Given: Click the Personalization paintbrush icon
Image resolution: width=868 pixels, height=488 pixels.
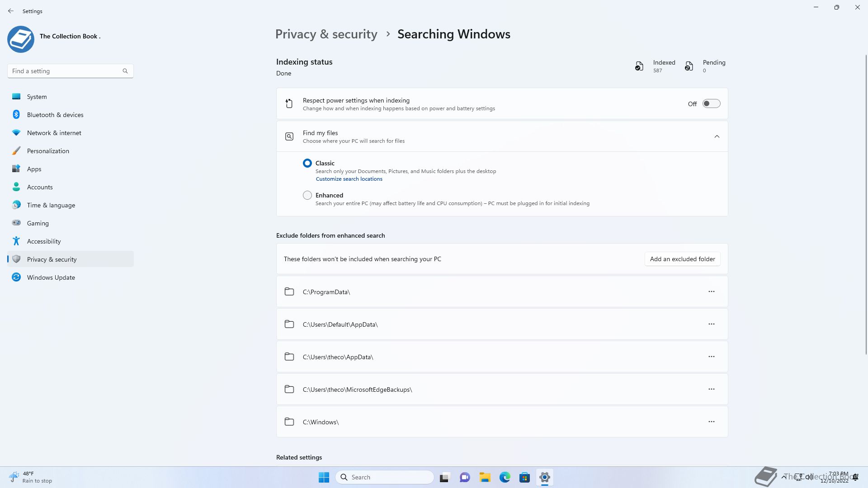Looking at the screenshot, I should point(16,151).
